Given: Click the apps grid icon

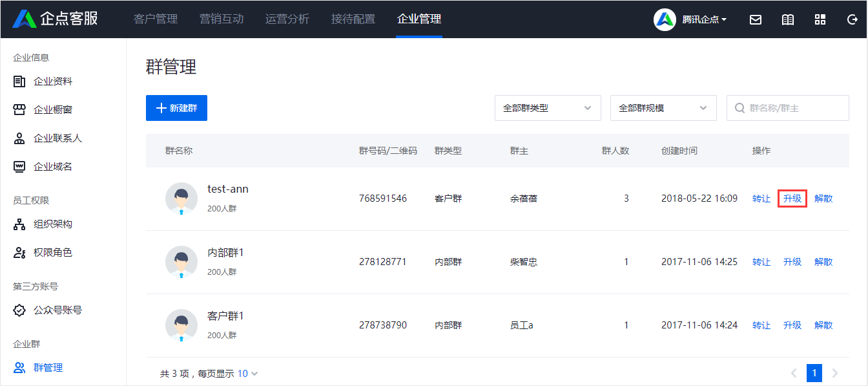Looking at the screenshot, I should [x=820, y=19].
